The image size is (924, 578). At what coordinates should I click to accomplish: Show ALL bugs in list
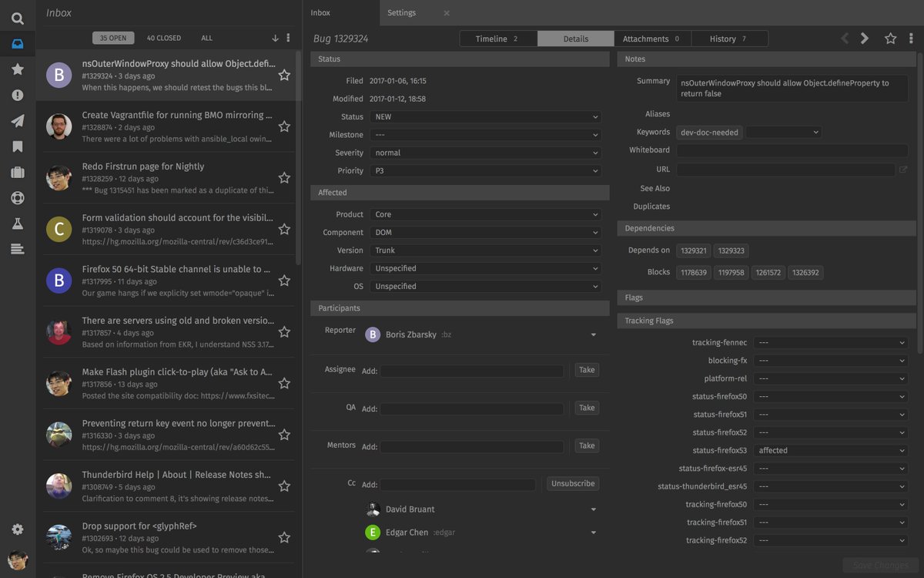[x=207, y=38]
